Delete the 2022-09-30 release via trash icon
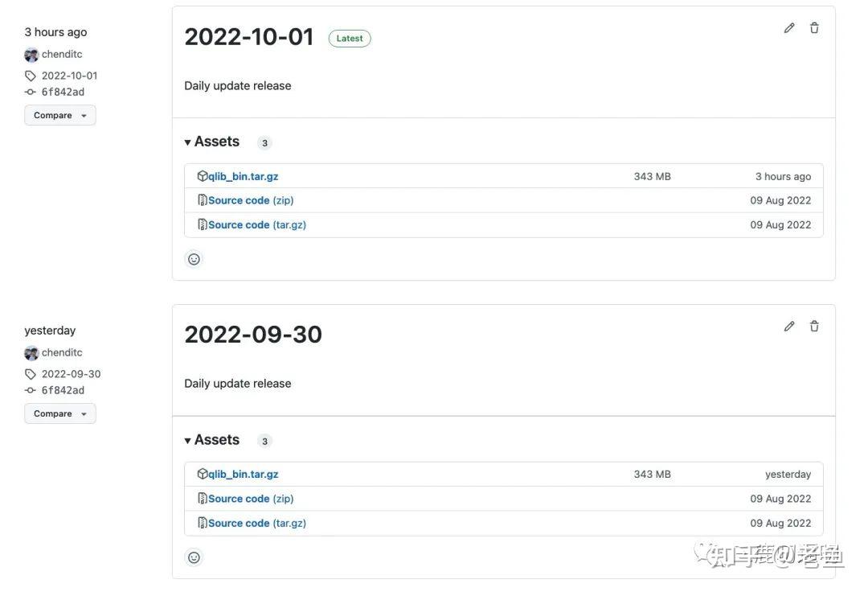Viewport: 868px width, 592px height. tap(814, 327)
